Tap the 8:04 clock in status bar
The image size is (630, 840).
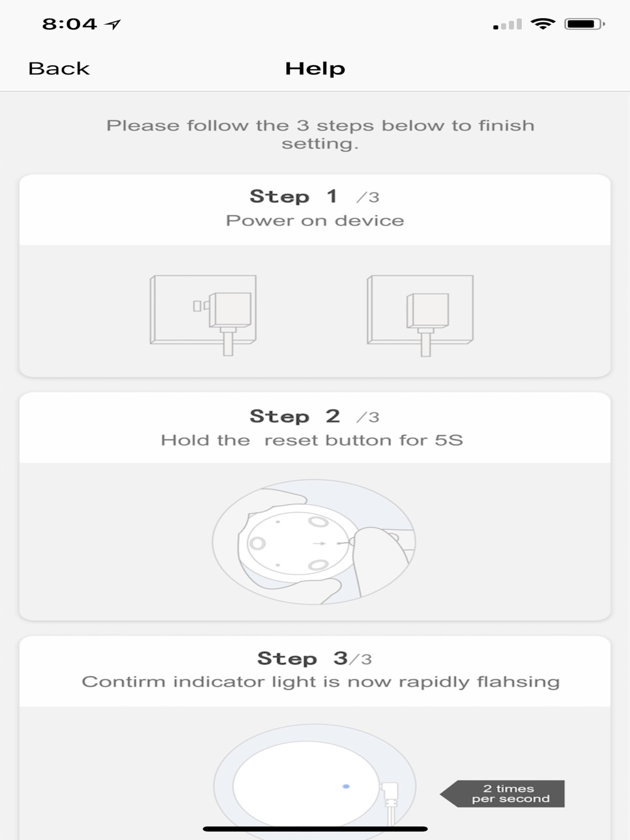pyautogui.click(x=70, y=24)
